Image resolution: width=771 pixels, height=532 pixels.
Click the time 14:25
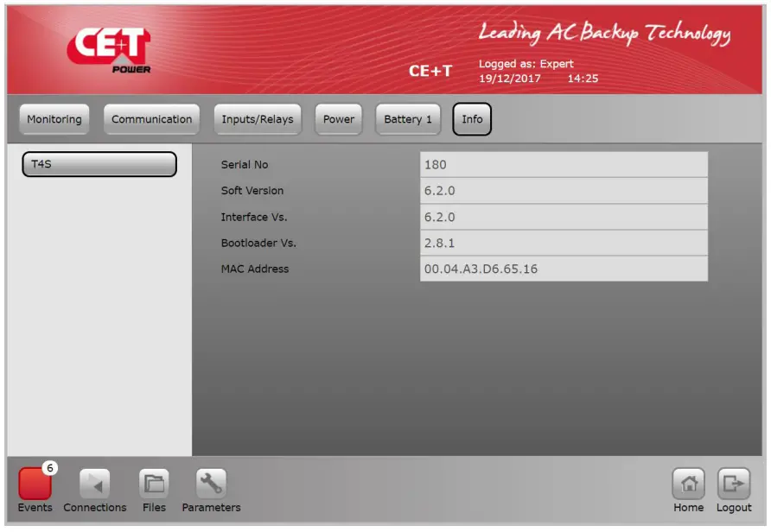pos(583,79)
